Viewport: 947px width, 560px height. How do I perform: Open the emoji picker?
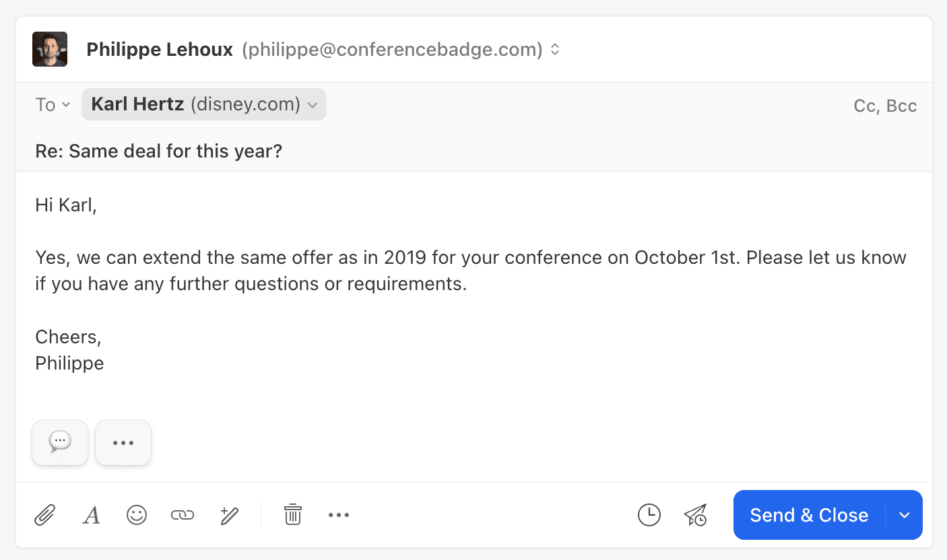coord(137,516)
